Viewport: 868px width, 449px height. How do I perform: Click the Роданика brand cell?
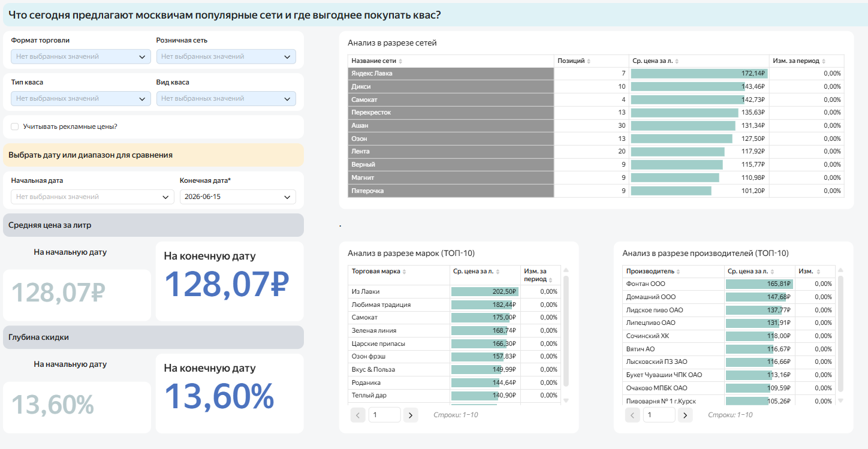(399, 382)
